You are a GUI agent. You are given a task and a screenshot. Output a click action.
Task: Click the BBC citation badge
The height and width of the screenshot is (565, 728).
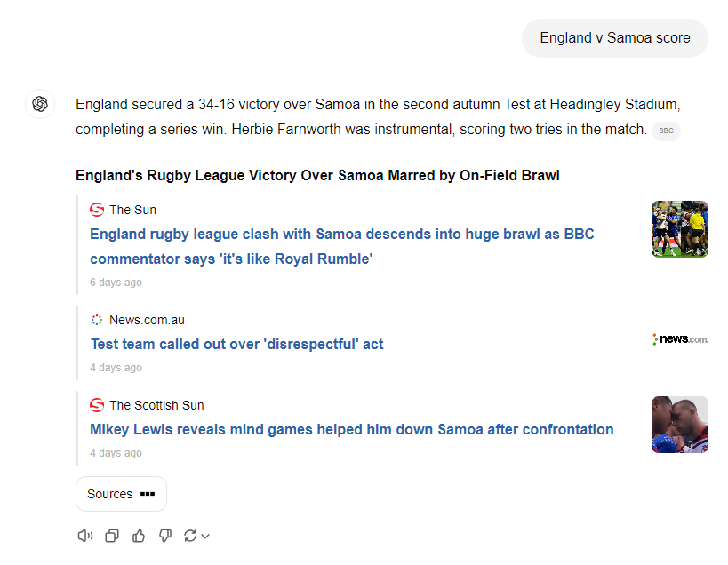tap(666, 131)
